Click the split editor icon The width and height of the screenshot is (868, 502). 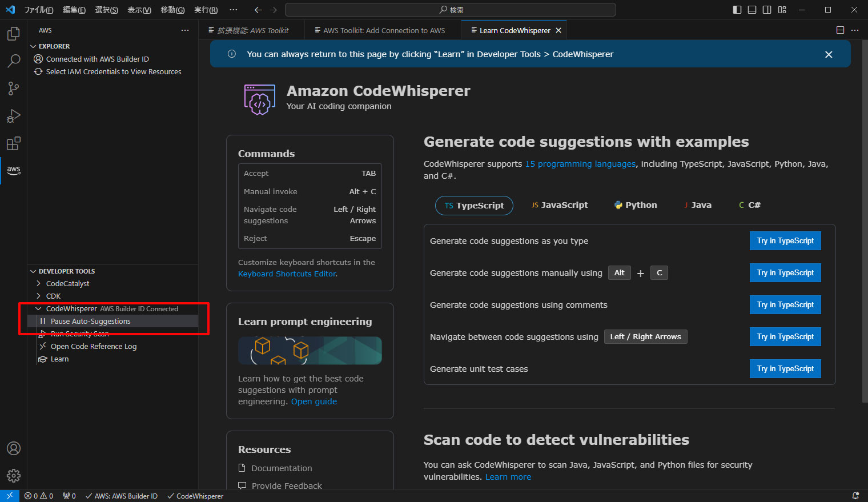click(x=840, y=30)
